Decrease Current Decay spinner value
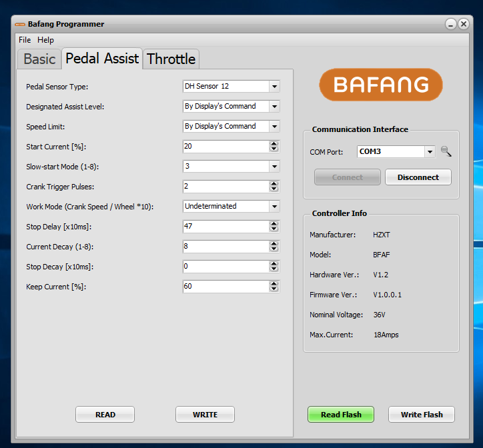483x448 pixels. (274, 249)
